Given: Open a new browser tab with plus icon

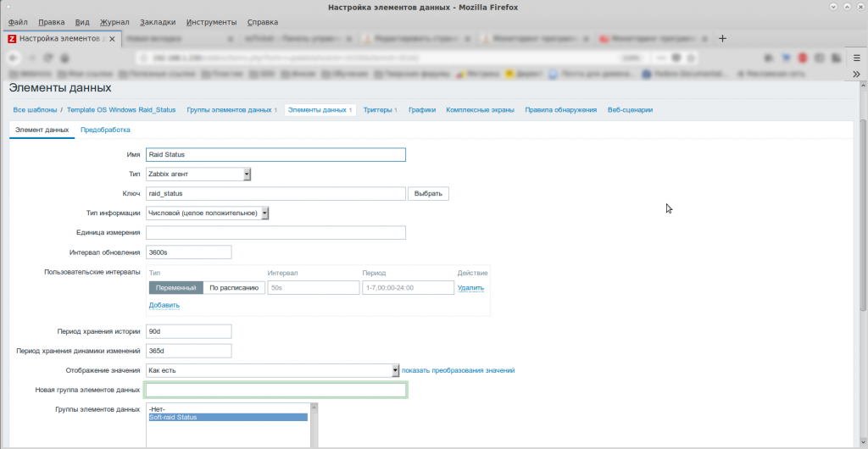Looking at the screenshot, I should pos(722,39).
